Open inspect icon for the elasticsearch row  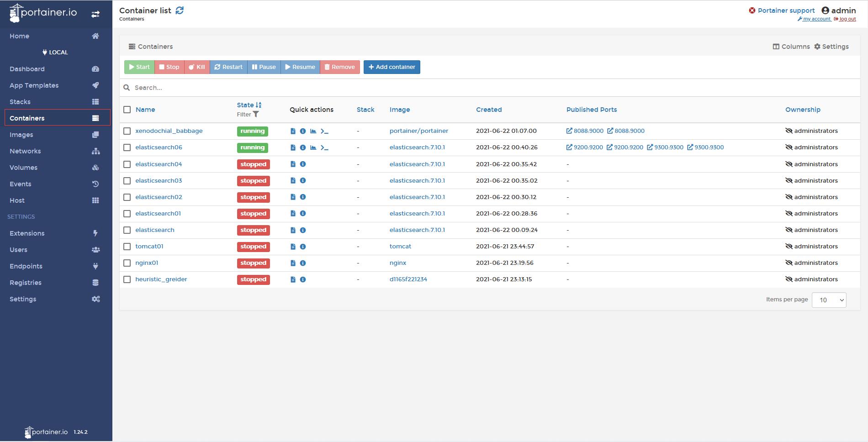(x=302, y=230)
